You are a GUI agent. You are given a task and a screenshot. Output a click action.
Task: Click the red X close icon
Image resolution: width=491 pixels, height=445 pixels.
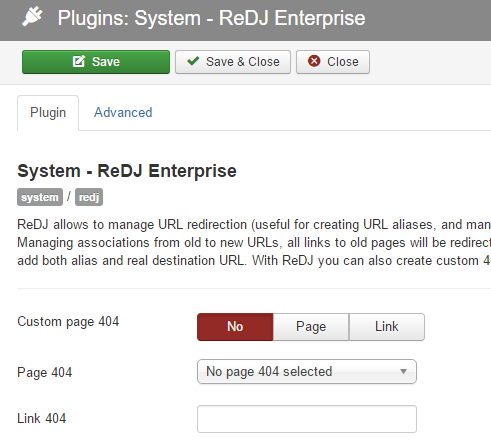(314, 61)
